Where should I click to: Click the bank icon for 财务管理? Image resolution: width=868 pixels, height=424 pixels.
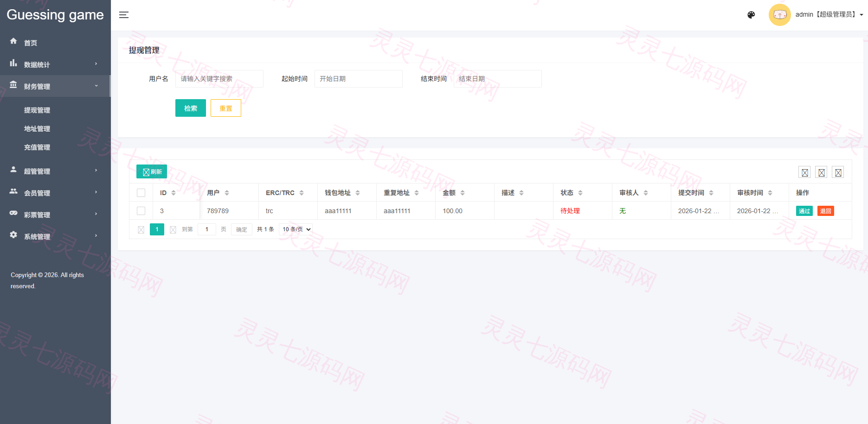tap(13, 85)
